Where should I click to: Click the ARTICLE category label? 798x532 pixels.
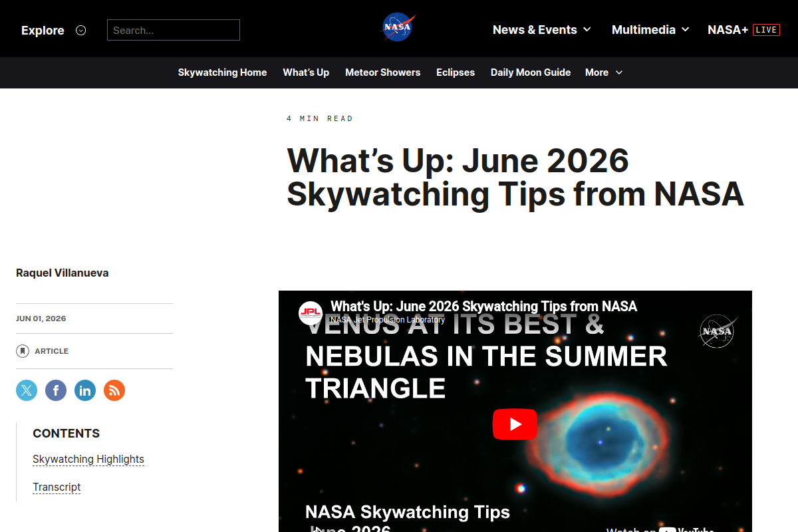[x=51, y=351]
